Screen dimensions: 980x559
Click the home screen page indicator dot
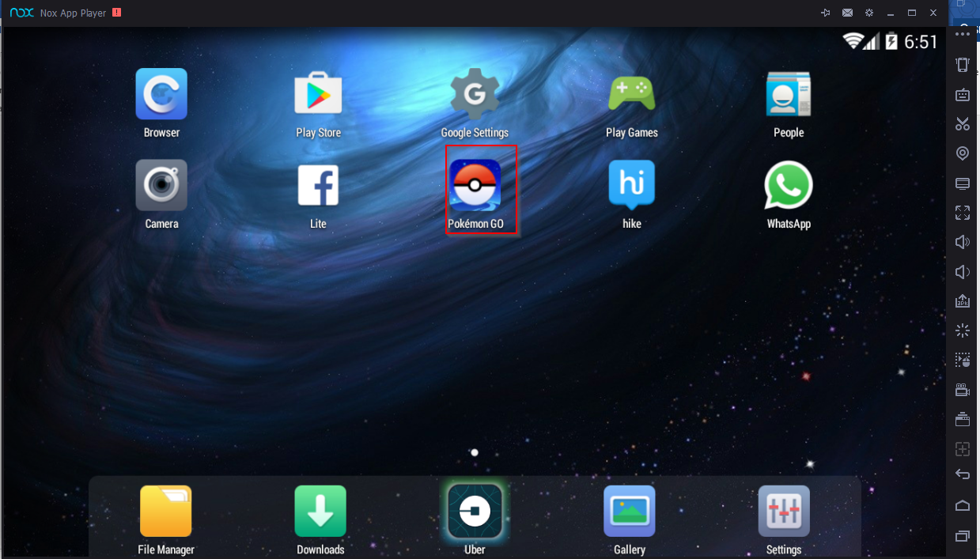(x=475, y=453)
